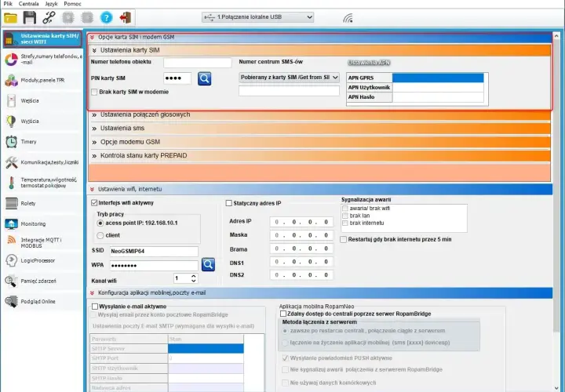The height and width of the screenshot is (392, 565).
Task: Click the connect link chain icon
Action: coord(49,17)
